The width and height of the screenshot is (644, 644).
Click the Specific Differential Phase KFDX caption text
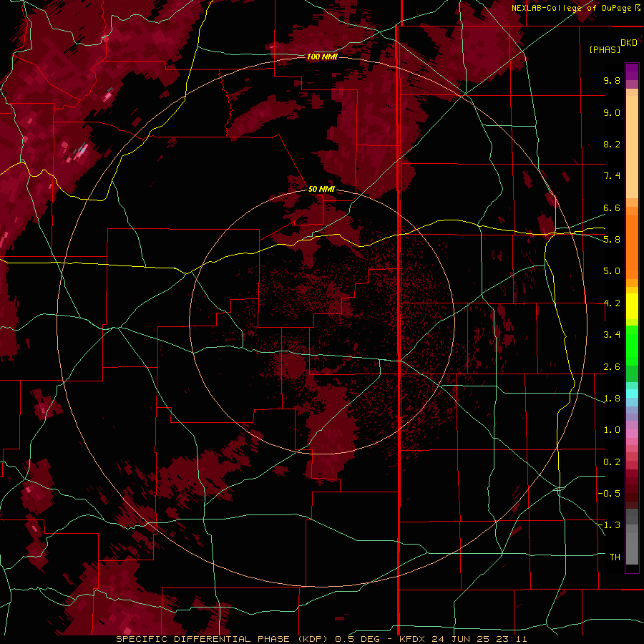click(321, 639)
